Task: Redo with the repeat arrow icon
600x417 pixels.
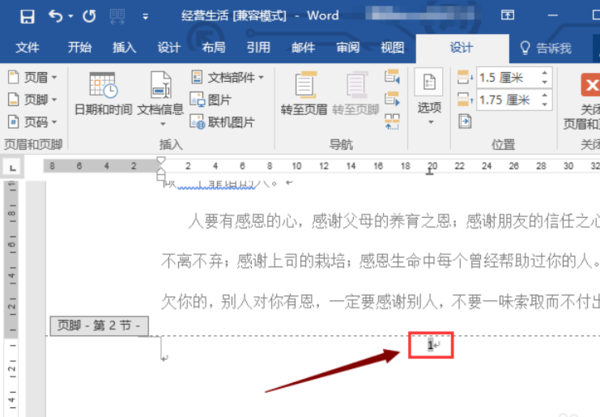Action: [x=89, y=16]
